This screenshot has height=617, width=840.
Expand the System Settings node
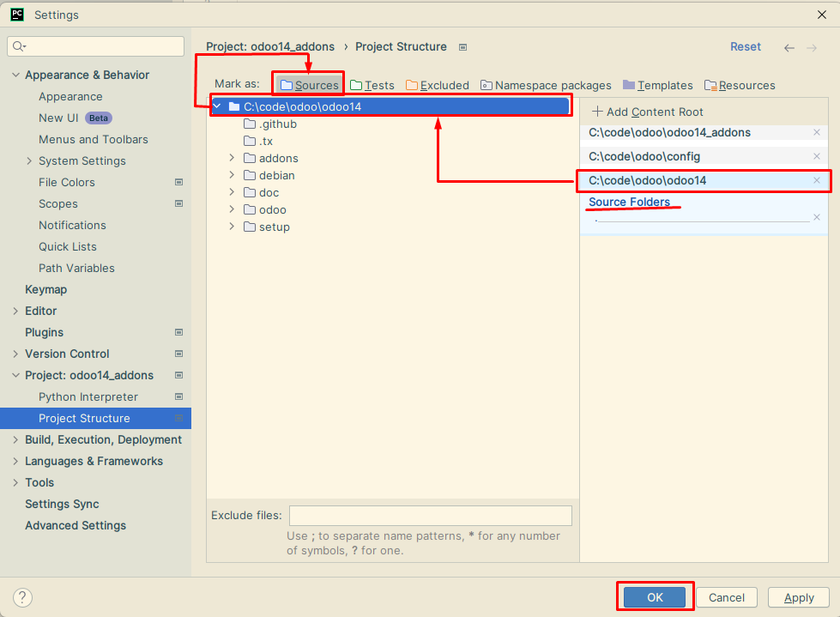coord(29,160)
